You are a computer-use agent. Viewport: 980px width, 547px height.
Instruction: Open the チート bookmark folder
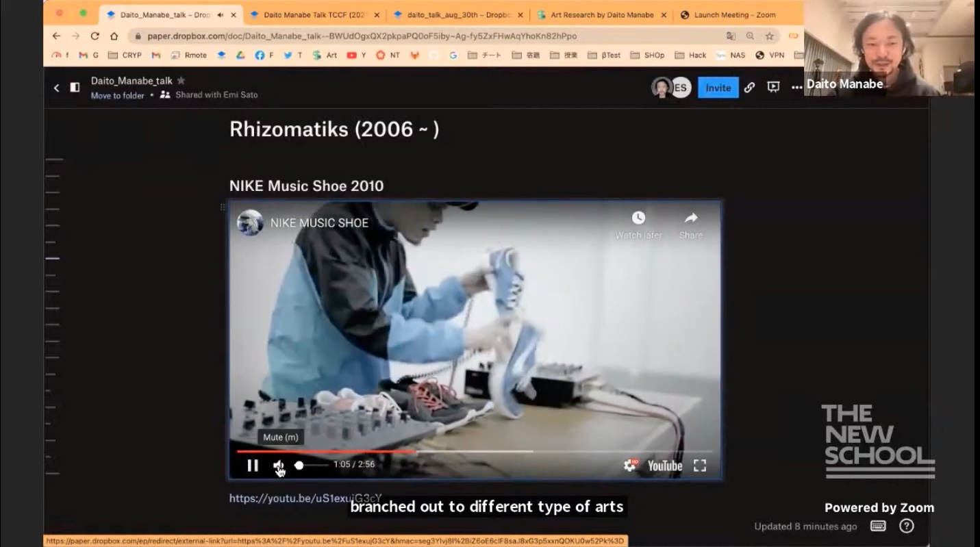click(486, 55)
